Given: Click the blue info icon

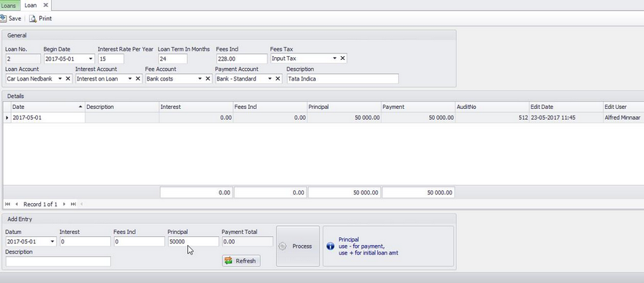Looking at the screenshot, I should coord(330,246).
